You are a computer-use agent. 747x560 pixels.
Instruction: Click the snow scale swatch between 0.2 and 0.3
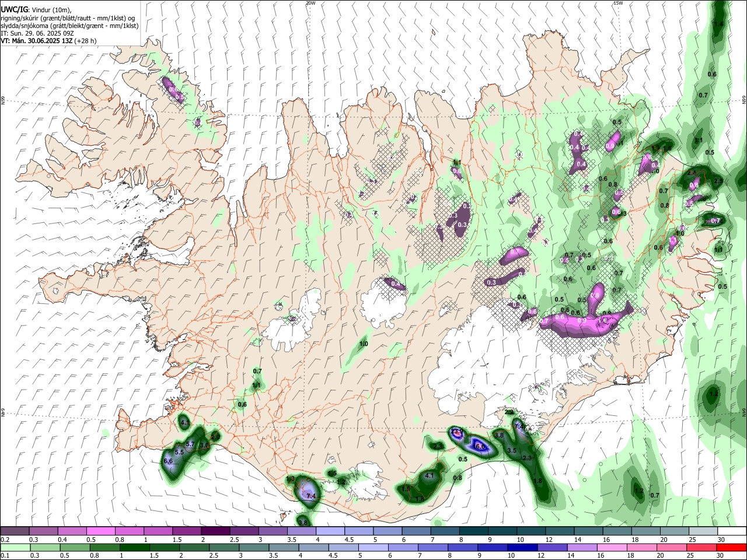[x=15, y=531]
